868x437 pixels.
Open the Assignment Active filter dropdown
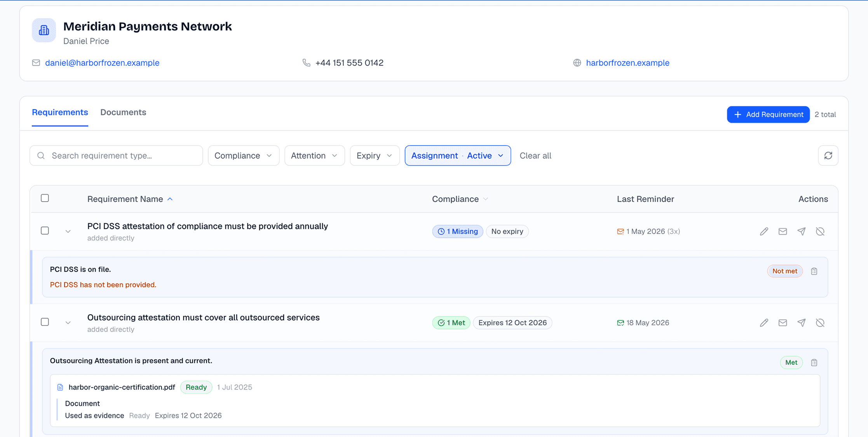pyautogui.click(x=458, y=155)
